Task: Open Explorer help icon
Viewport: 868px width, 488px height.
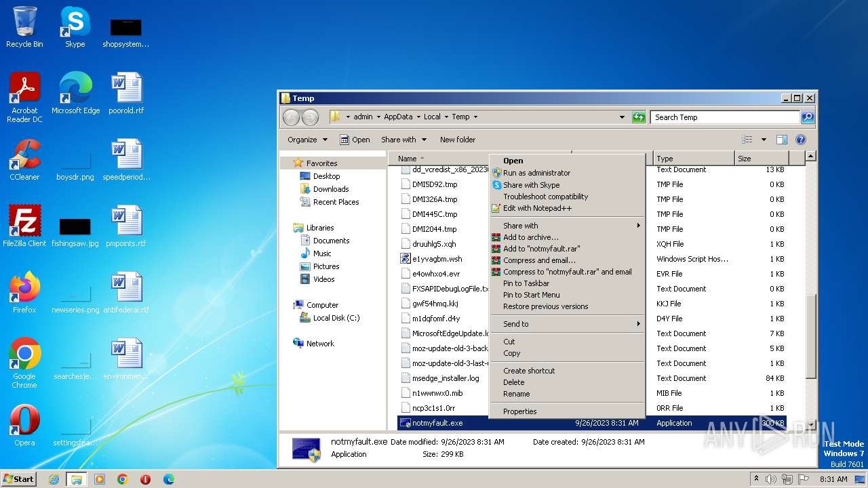Action: pos(800,140)
